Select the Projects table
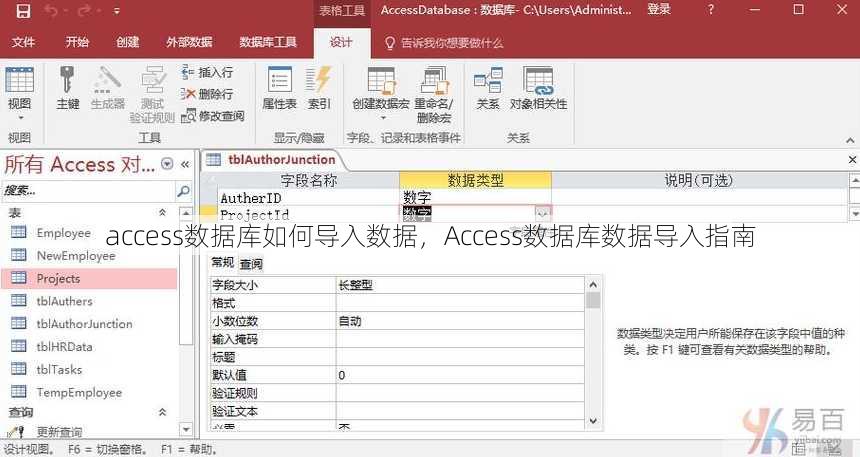The height and width of the screenshot is (457, 860). point(89,279)
